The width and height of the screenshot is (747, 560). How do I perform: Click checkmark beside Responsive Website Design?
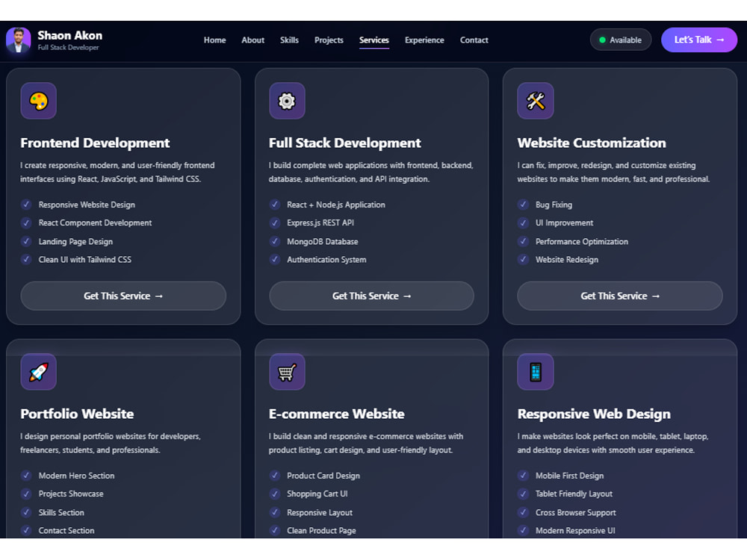(x=26, y=205)
